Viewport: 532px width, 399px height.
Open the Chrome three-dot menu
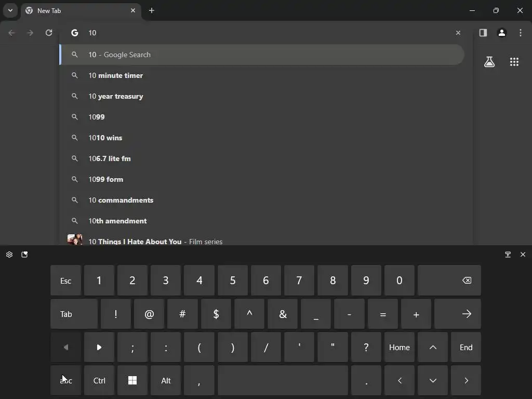pyautogui.click(x=521, y=33)
